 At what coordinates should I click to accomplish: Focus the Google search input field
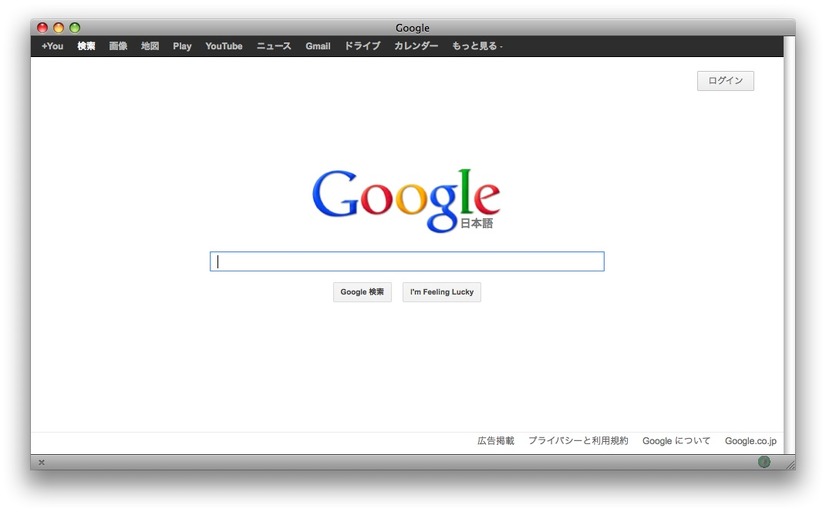[x=407, y=261]
